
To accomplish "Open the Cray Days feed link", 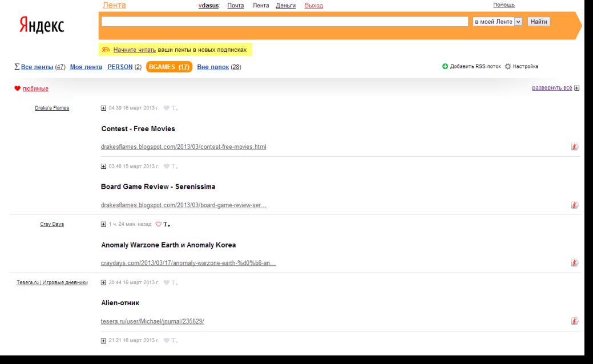I will 52,224.
